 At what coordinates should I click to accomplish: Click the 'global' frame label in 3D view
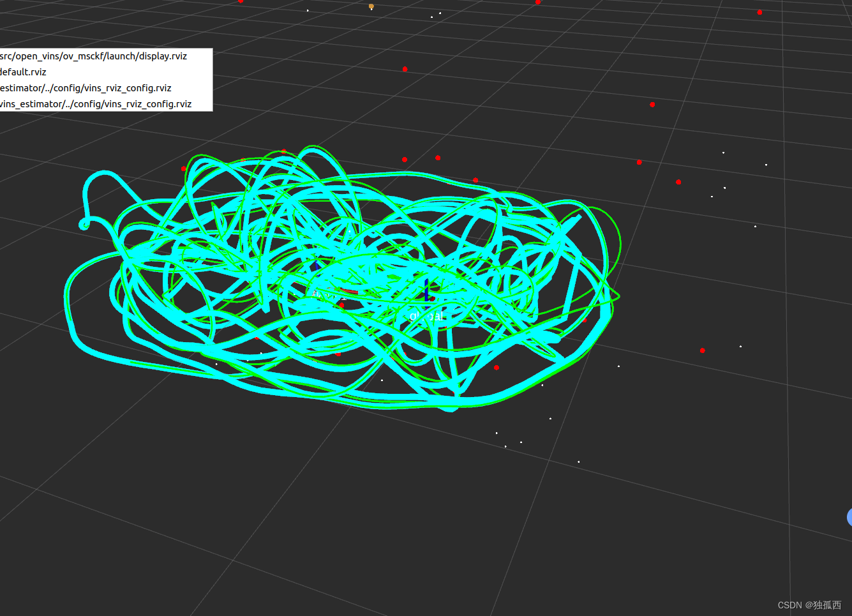tap(426, 316)
